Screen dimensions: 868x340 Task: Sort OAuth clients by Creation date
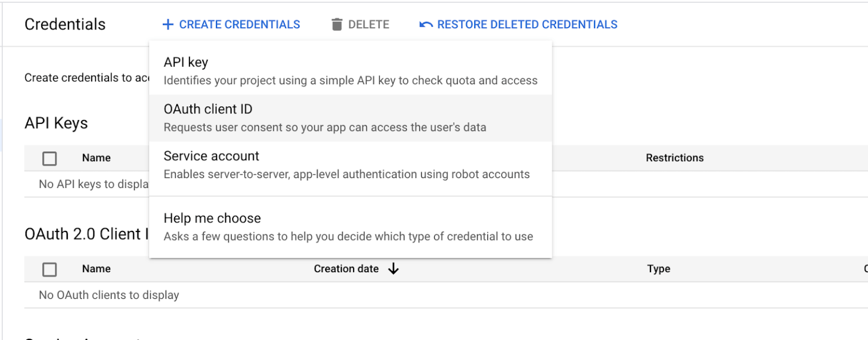[x=346, y=269]
